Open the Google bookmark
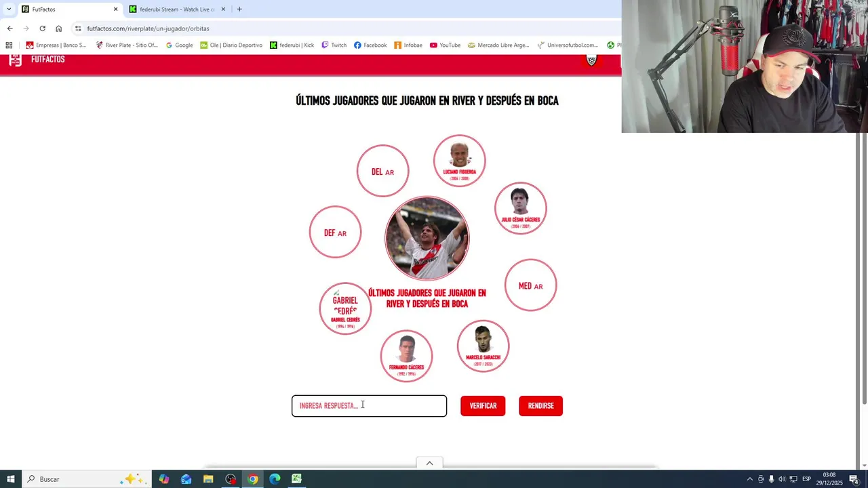The image size is (868, 488). tap(179, 45)
